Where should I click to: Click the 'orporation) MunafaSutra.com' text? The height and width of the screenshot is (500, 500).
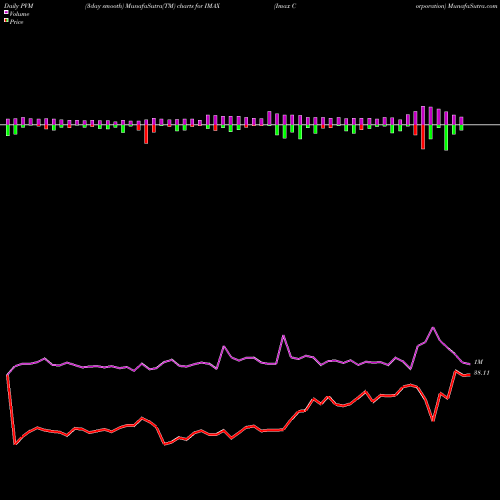tap(456, 6)
